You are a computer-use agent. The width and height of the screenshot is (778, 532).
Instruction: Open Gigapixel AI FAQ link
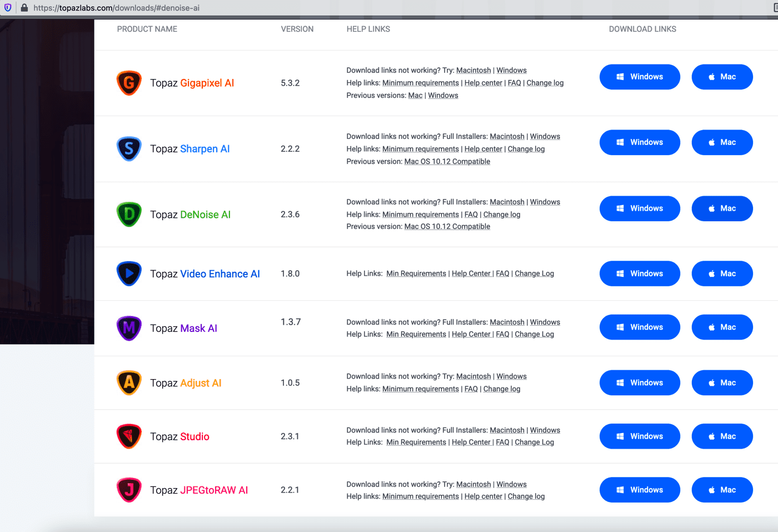coord(515,83)
